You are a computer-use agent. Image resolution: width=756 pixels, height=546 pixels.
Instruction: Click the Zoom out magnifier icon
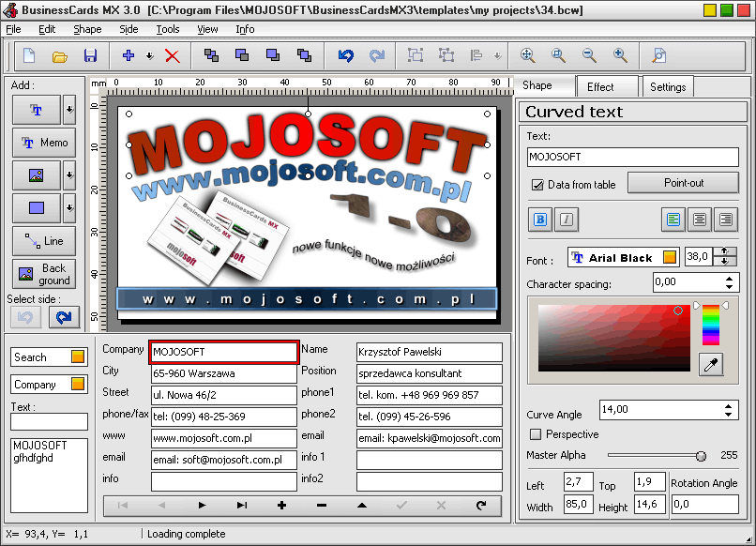point(589,56)
